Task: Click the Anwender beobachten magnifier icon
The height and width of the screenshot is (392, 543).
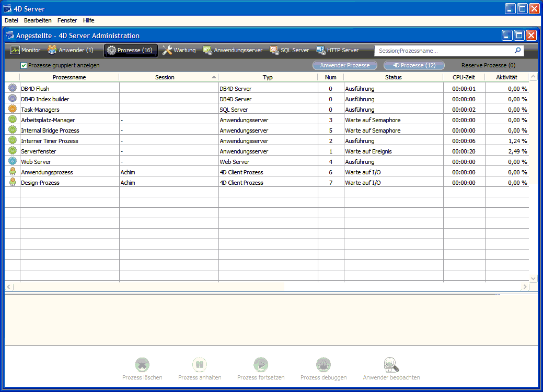Action: point(391,364)
